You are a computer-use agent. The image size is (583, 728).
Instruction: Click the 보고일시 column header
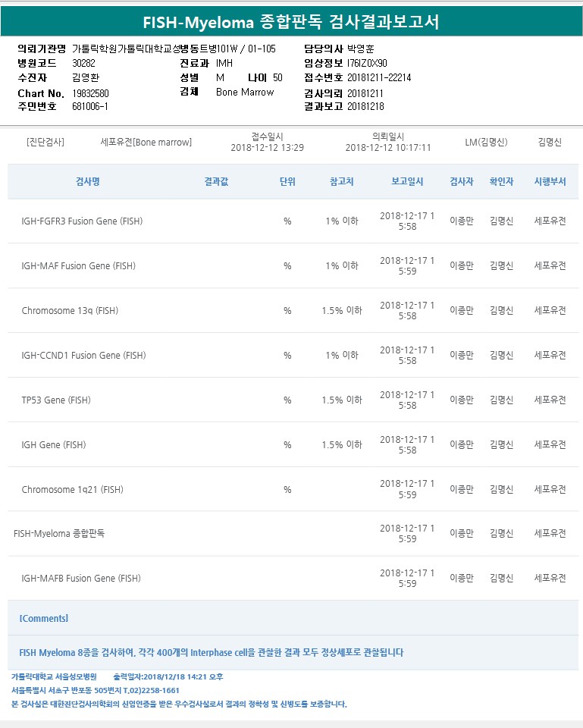tap(407, 182)
